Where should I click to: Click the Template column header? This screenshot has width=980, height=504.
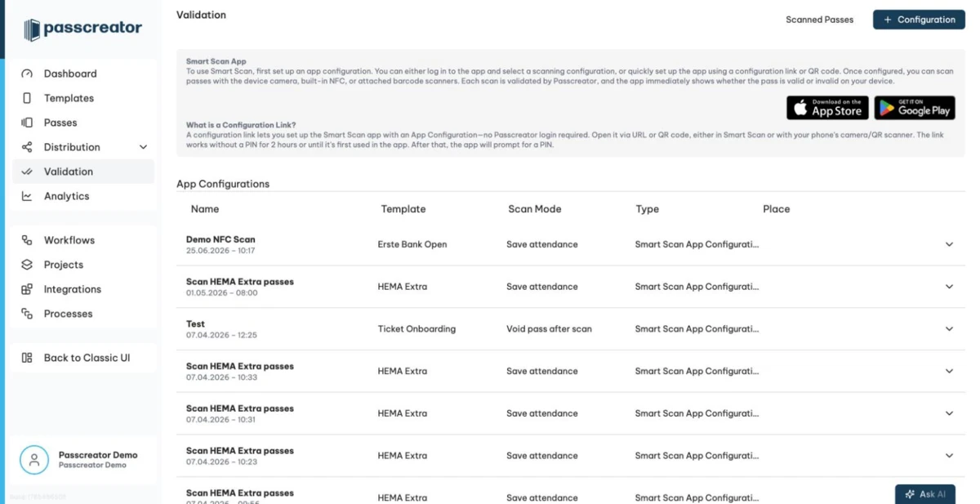pyautogui.click(x=403, y=209)
